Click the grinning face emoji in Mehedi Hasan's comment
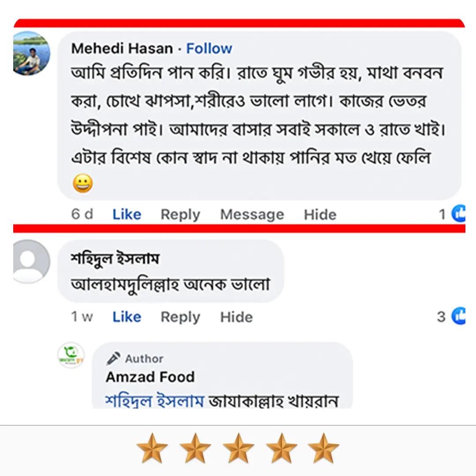This screenshot has height=476, width=476. 83,183
